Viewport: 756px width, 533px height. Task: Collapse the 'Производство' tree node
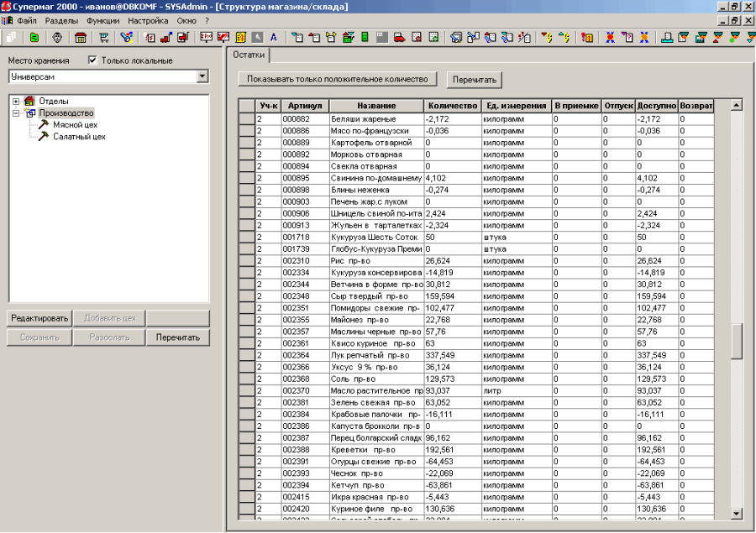click(x=16, y=113)
